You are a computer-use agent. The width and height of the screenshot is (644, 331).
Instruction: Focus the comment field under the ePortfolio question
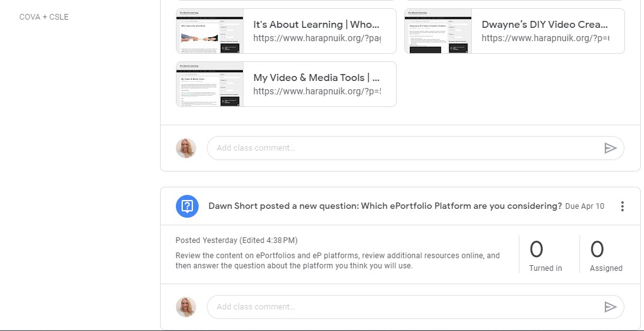pos(405,307)
